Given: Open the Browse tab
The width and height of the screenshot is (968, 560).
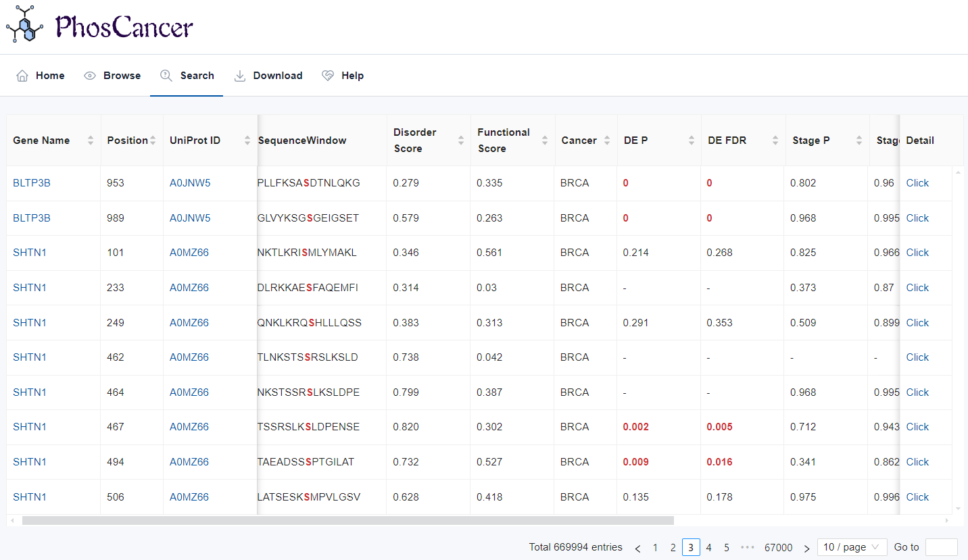Looking at the screenshot, I should (x=112, y=76).
